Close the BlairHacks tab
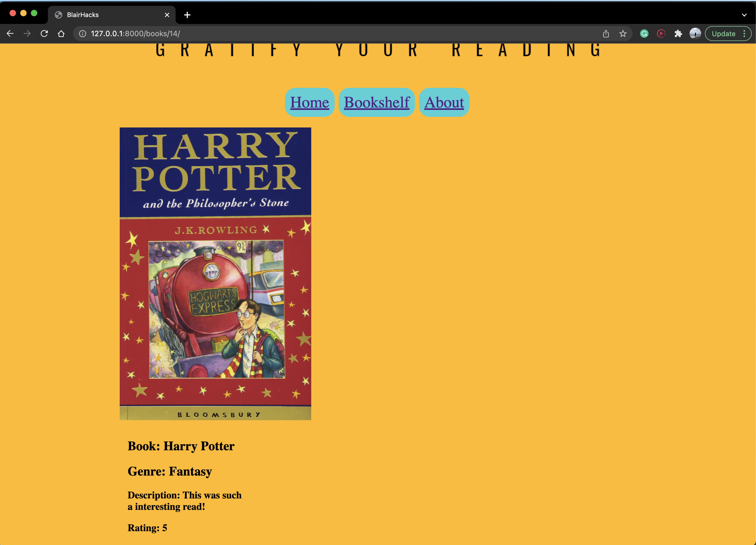The width and height of the screenshot is (756, 545). coord(167,15)
